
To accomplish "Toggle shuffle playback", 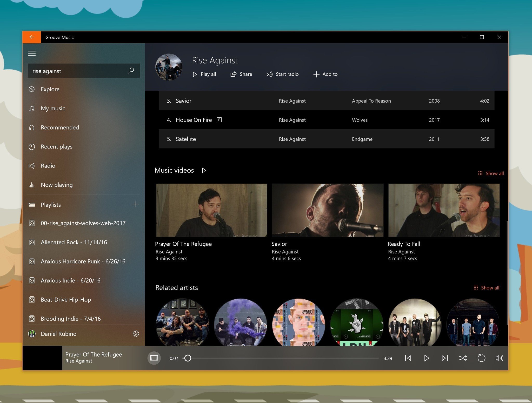I will [x=463, y=358].
